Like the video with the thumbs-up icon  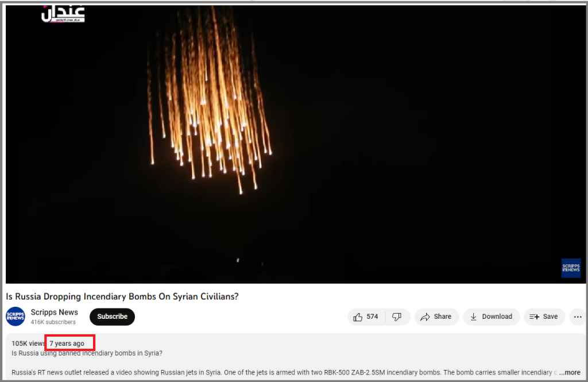click(x=358, y=317)
